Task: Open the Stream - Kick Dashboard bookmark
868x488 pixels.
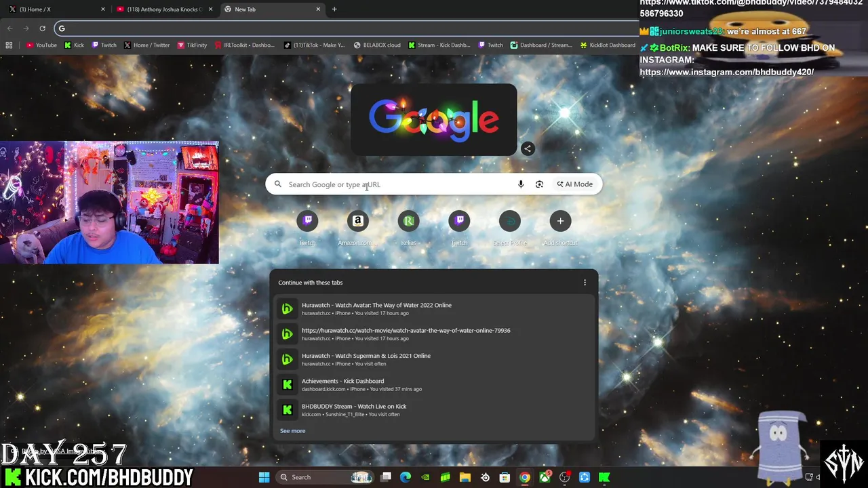Action: (x=439, y=45)
